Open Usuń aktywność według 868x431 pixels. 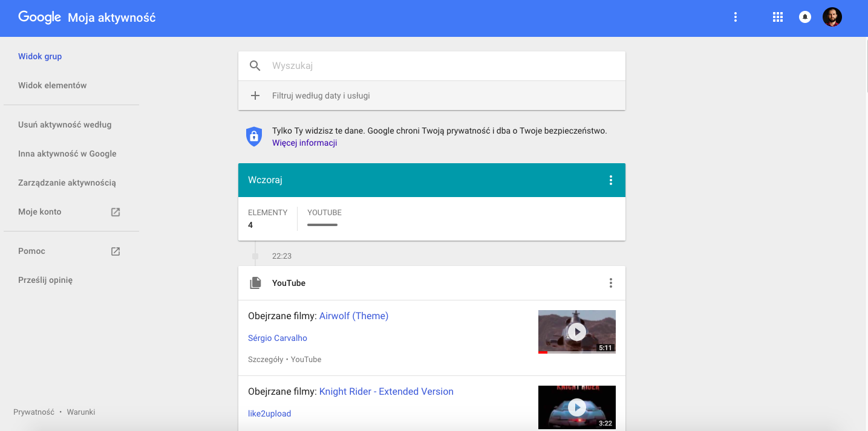click(x=65, y=125)
